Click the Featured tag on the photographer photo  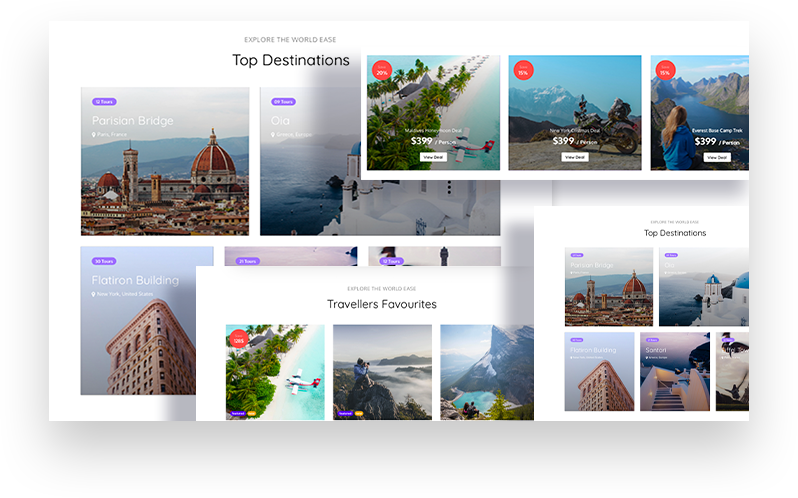(345, 412)
